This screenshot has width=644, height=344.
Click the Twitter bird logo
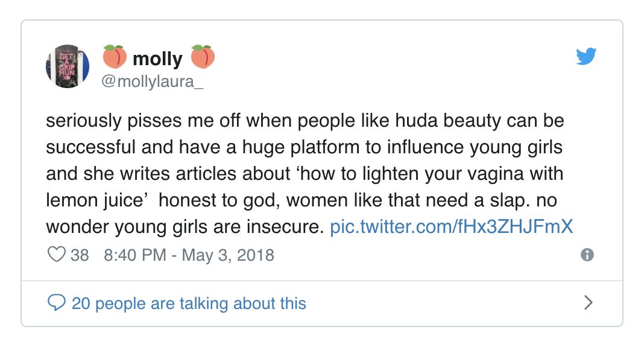click(x=586, y=56)
